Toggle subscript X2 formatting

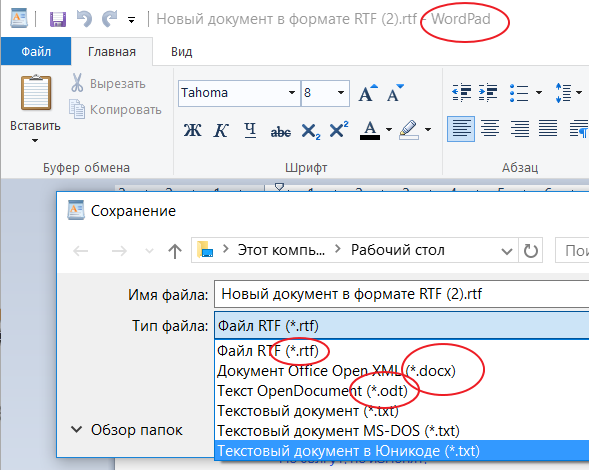pos(311,131)
